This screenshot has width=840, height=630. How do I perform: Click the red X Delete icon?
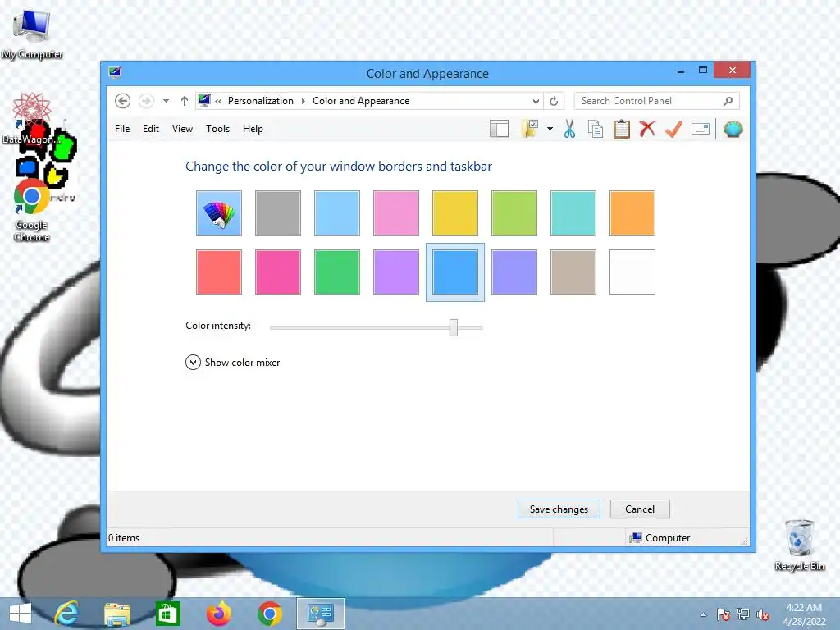647,129
